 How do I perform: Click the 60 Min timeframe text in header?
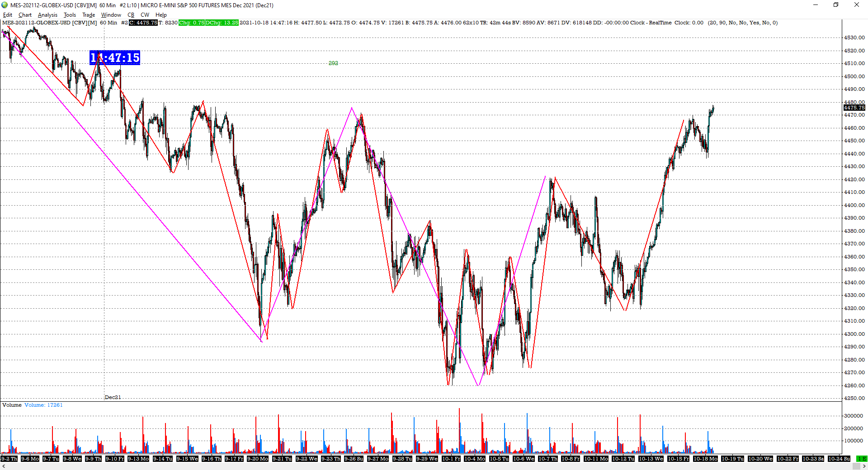[x=108, y=23]
